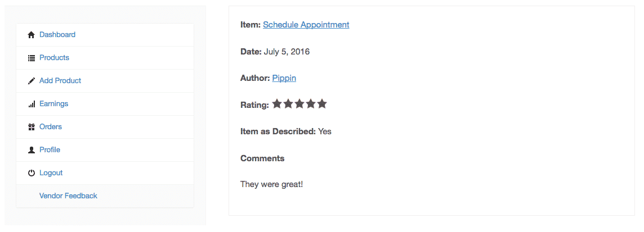Click the Logout power icon
644x232 pixels.
(31, 173)
